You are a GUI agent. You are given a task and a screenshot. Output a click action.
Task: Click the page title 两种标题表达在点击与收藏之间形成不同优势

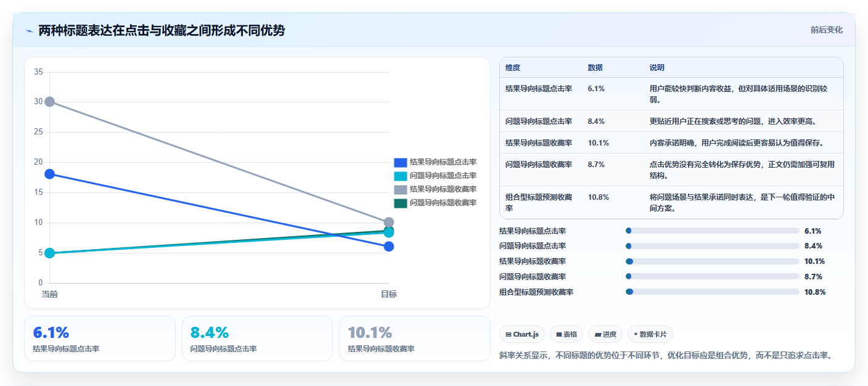pos(162,30)
